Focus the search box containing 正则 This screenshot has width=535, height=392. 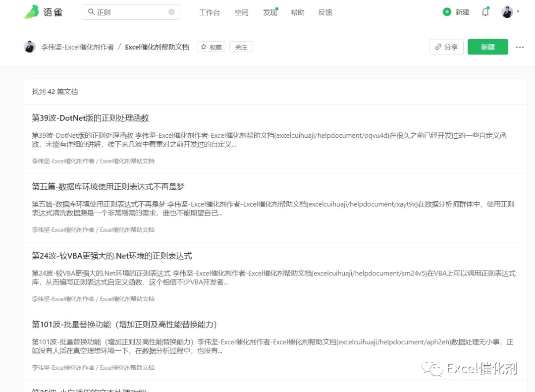tap(131, 12)
